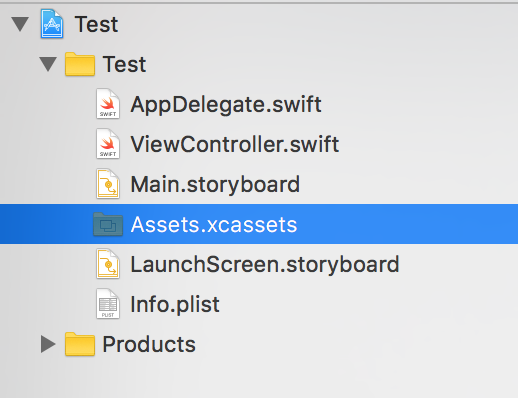Select Info.plist file name

point(175,304)
